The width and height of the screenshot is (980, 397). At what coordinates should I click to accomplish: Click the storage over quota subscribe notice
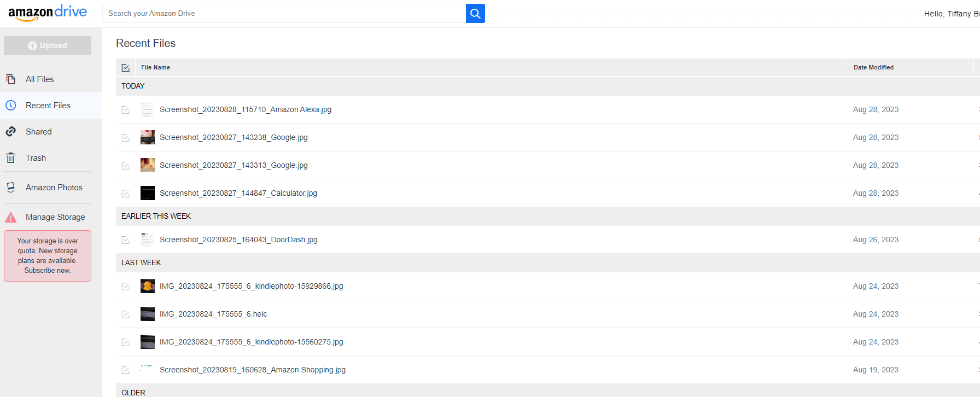click(x=48, y=256)
